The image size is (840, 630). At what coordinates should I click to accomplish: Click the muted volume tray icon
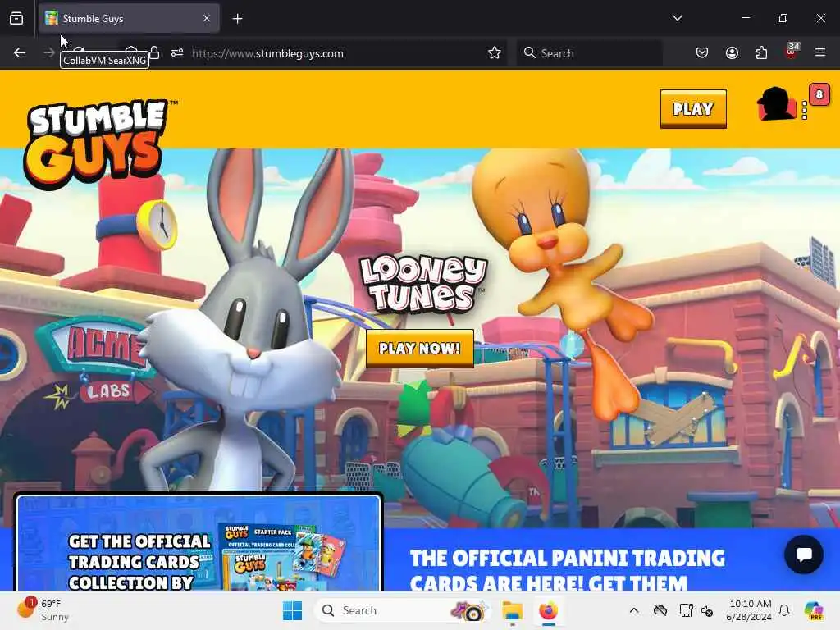707,610
